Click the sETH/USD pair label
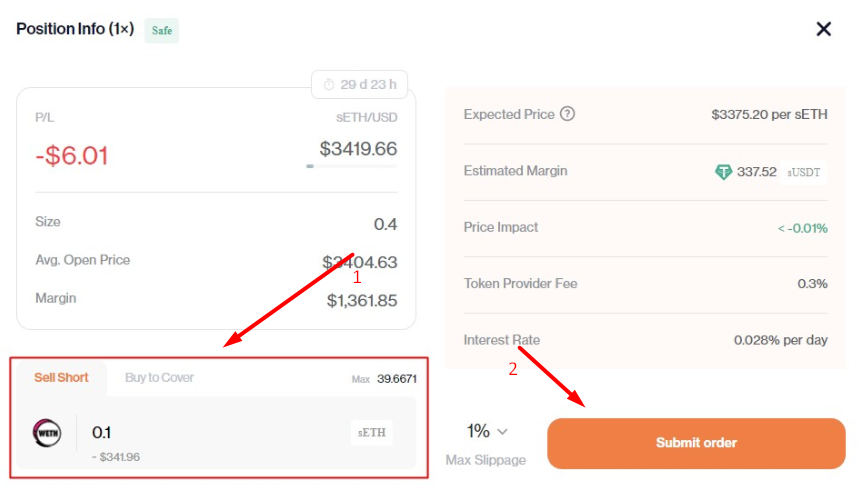The image size is (859, 488). [366, 118]
